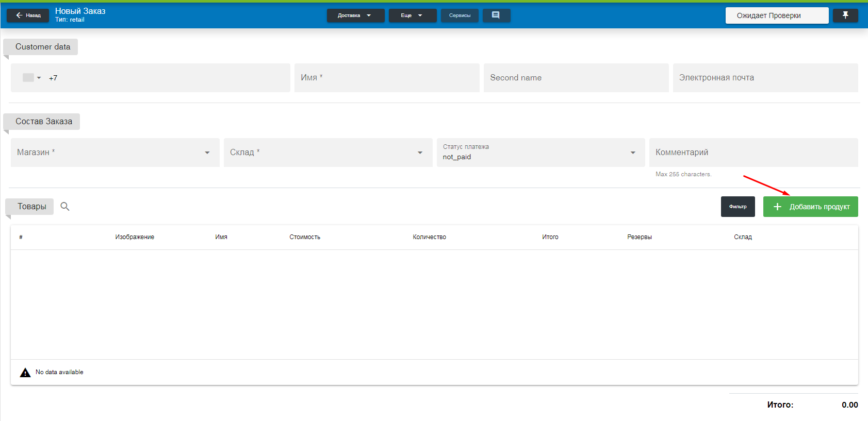Click the Добавить продукт button
This screenshot has width=868, height=421.
pyautogui.click(x=810, y=207)
